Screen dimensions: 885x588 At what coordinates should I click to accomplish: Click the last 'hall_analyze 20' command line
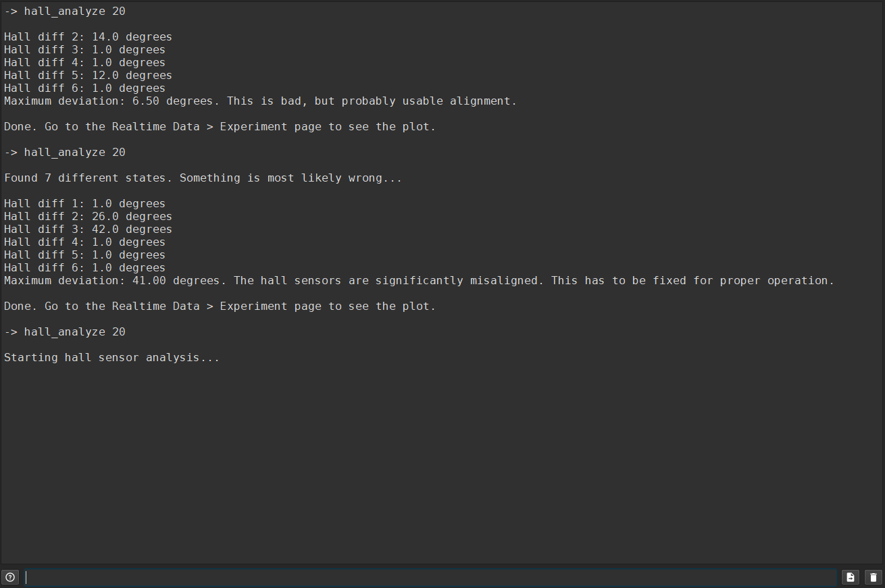[65, 332]
